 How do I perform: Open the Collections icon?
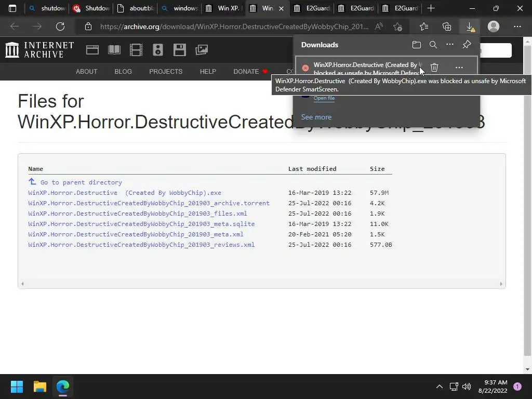pos(447,26)
